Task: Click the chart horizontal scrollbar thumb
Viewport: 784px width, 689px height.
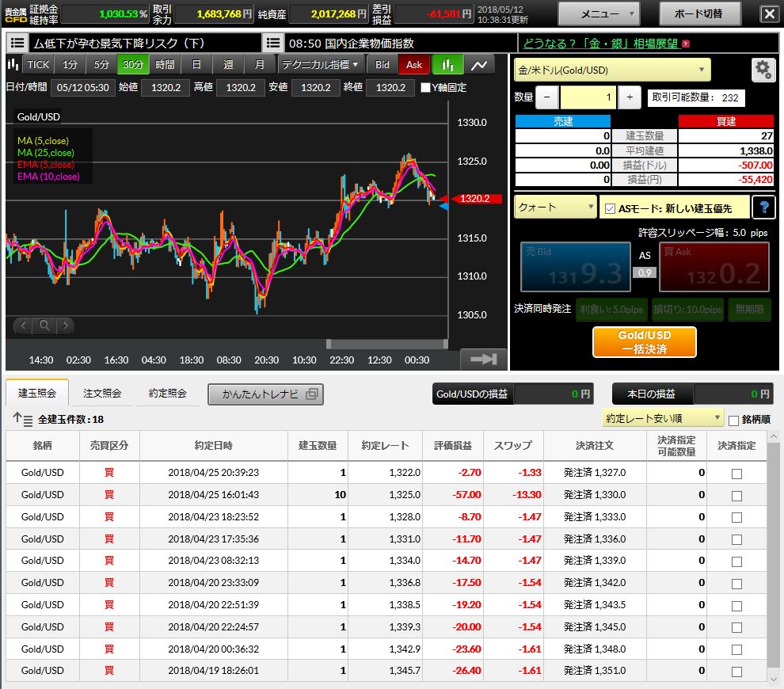Action: (386, 344)
